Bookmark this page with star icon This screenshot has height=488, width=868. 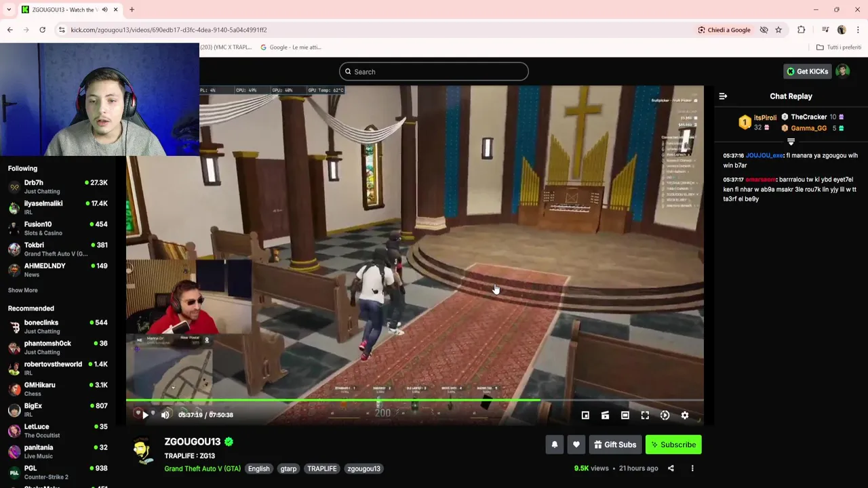tap(778, 30)
